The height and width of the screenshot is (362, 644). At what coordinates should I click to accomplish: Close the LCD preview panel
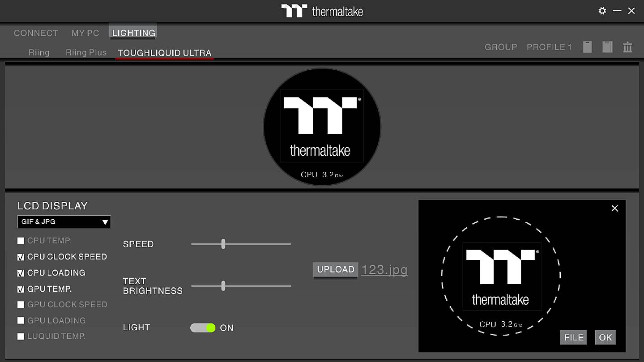614,208
